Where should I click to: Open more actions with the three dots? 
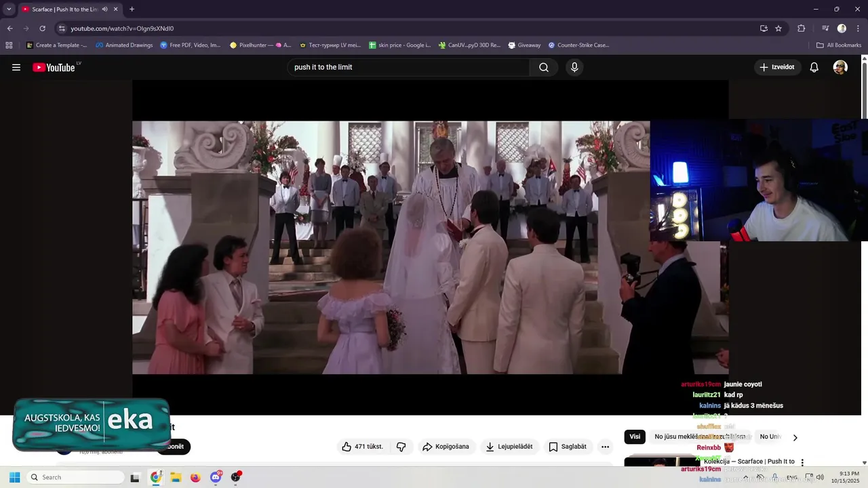[605, 447]
